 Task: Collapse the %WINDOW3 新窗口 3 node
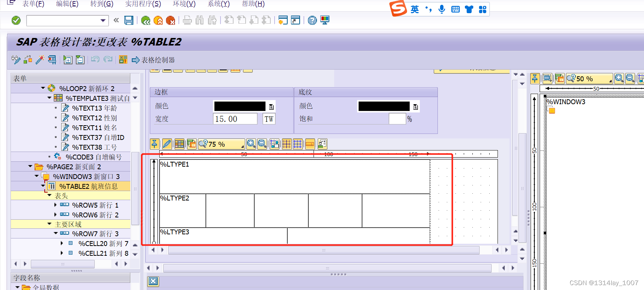coord(37,176)
